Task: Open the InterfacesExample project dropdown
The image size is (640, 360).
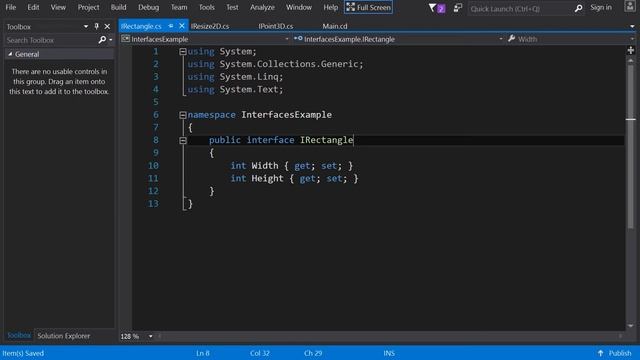Action: [205, 39]
